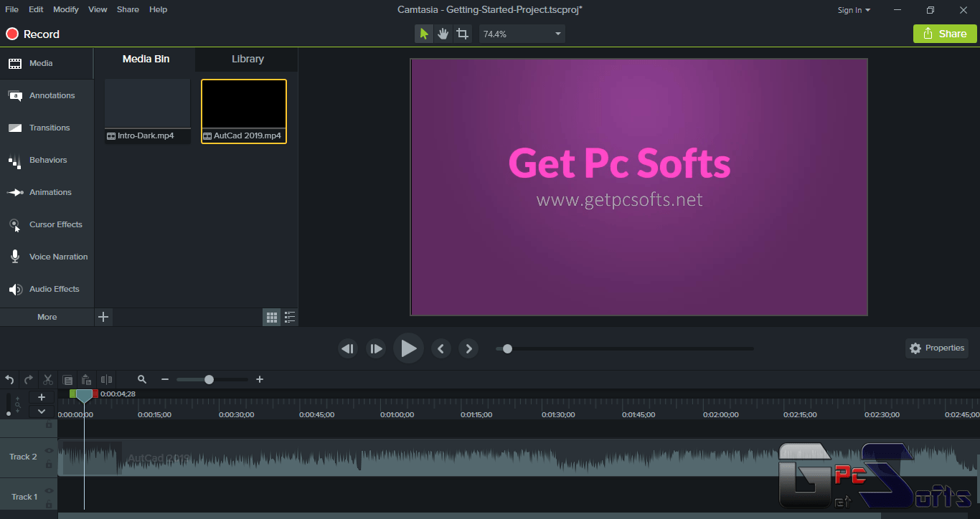Zoom in the timeline with plus button
Viewport: 980px width, 519px height.
pyautogui.click(x=260, y=379)
